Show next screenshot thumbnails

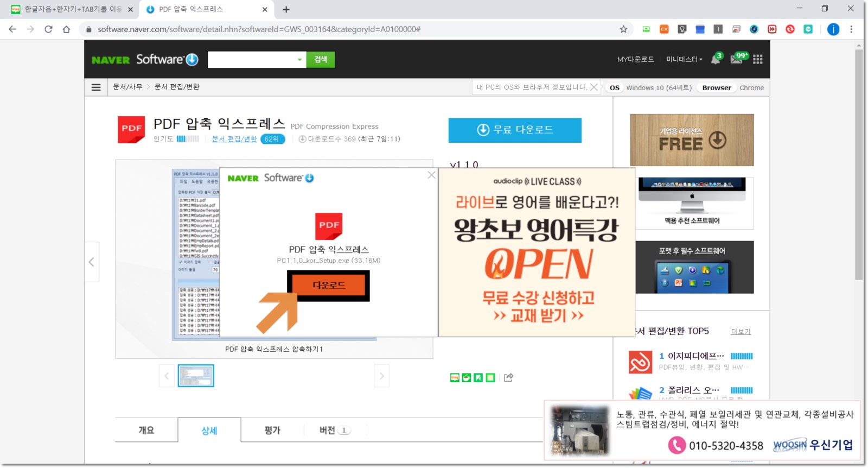point(381,376)
